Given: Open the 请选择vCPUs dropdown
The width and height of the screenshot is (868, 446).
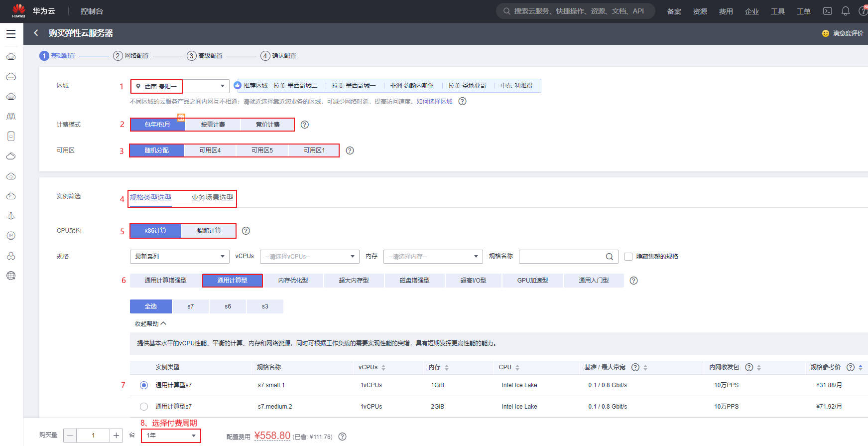Looking at the screenshot, I should [x=309, y=257].
